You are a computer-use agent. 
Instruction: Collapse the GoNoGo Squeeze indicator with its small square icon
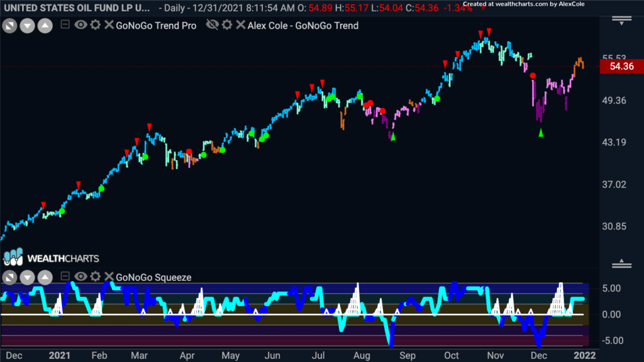pos(65,277)
